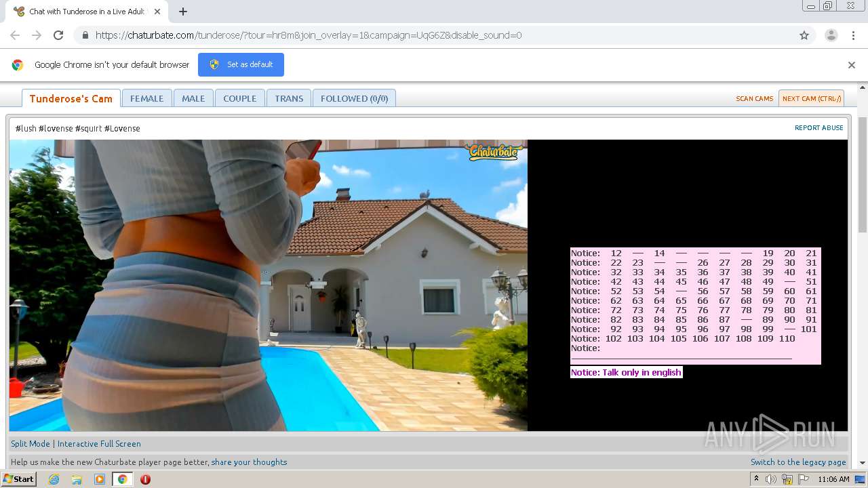Click number 110 in the notice board

(787, 338)
